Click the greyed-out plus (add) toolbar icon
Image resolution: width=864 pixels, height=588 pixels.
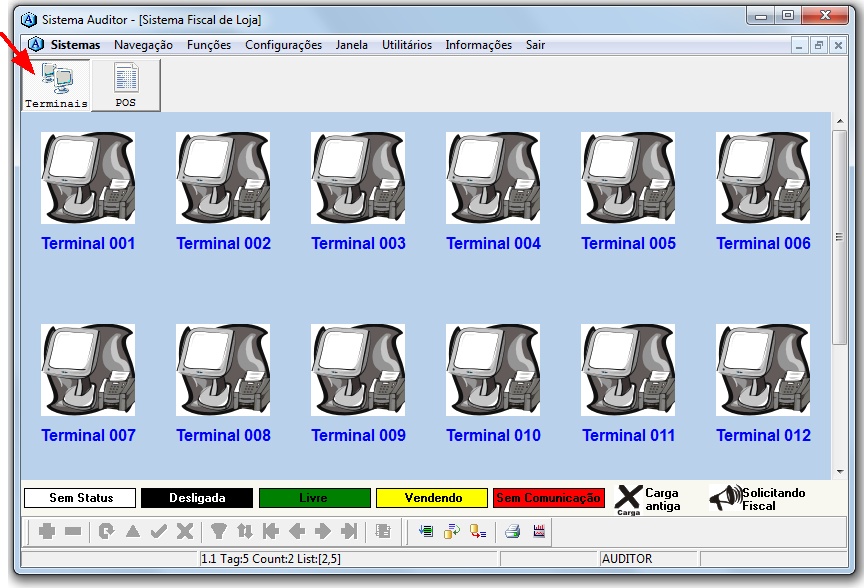[x=46, y=532]
